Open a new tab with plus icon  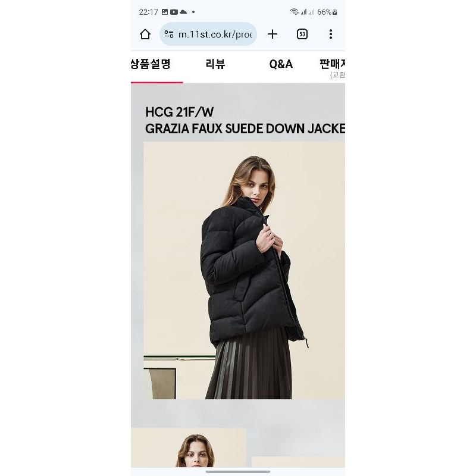(273, 34)
